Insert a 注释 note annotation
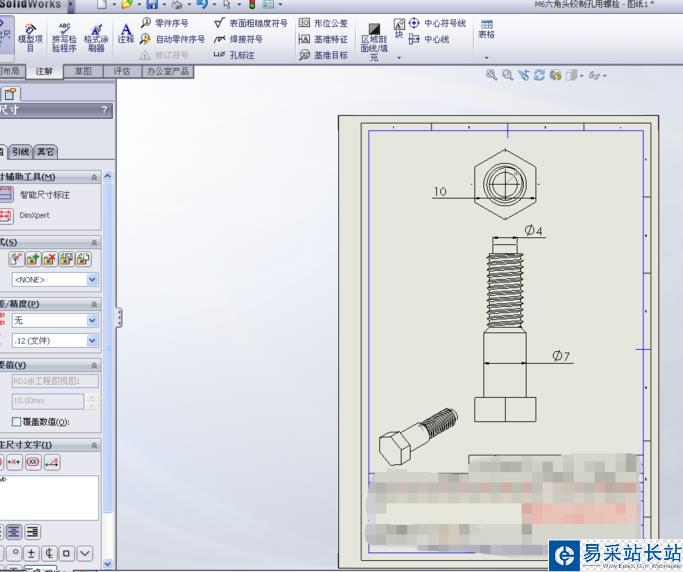The width and height of the screenshot is (683, 572). [126, 34]
